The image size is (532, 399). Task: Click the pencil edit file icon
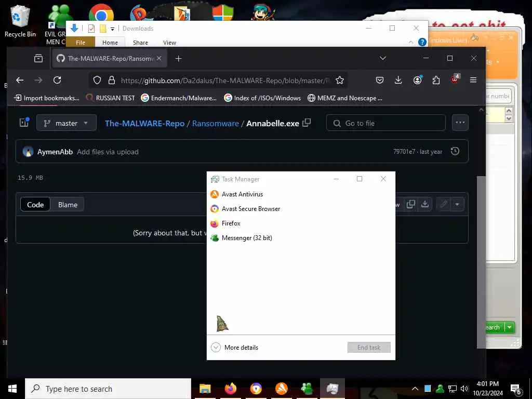444,204
